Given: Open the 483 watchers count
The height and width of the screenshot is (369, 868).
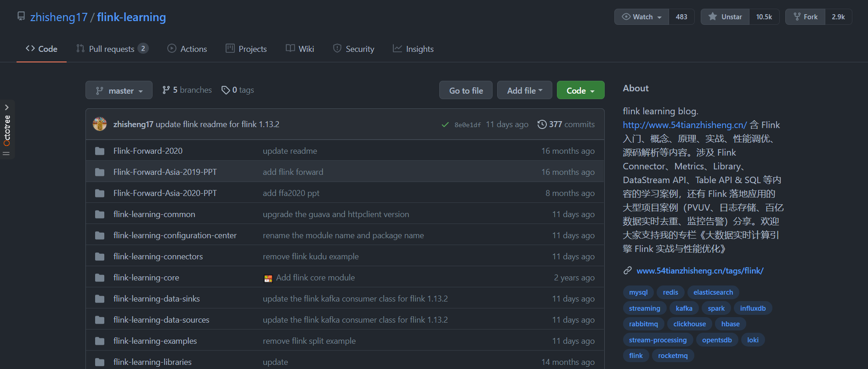Looking at the screenshot, I should 681,17.
